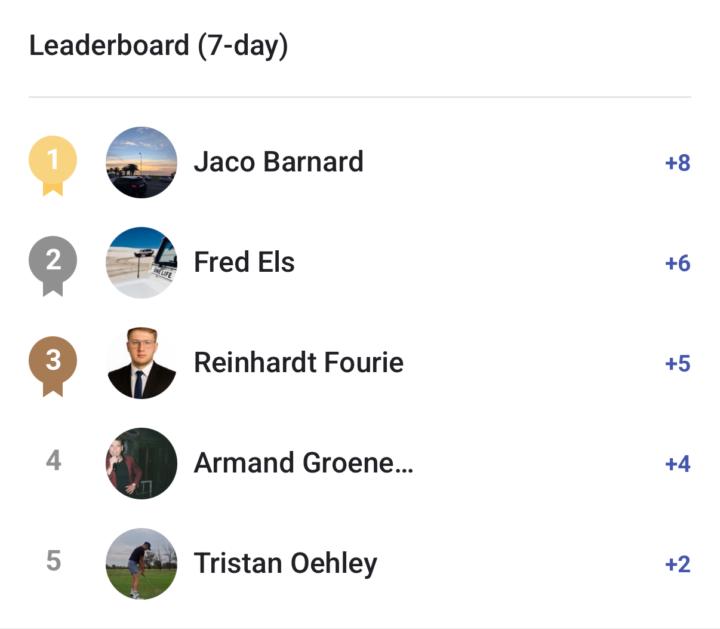Click Fred Els's +6 score
Image resolution: width=720 pixels, height=629 pixels.
[x=677, y=263]
